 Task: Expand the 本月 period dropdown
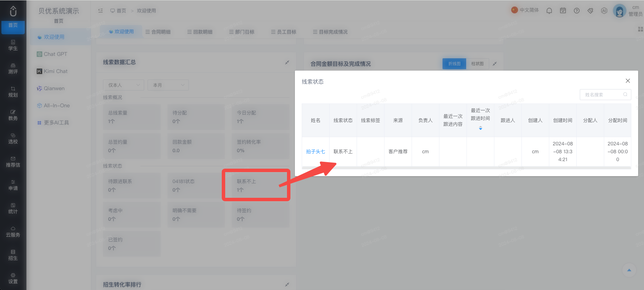[x=168, y=85]
